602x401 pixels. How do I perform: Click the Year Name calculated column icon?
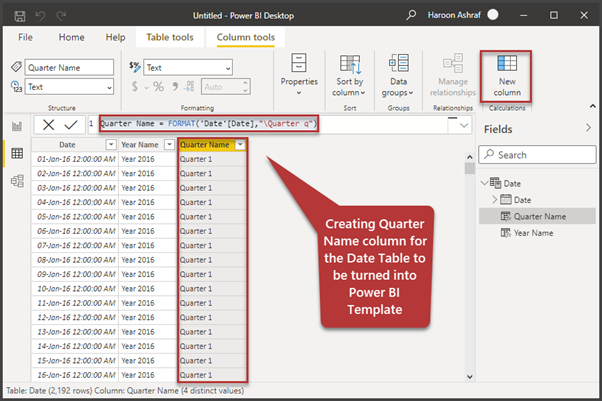coord(506,233)
